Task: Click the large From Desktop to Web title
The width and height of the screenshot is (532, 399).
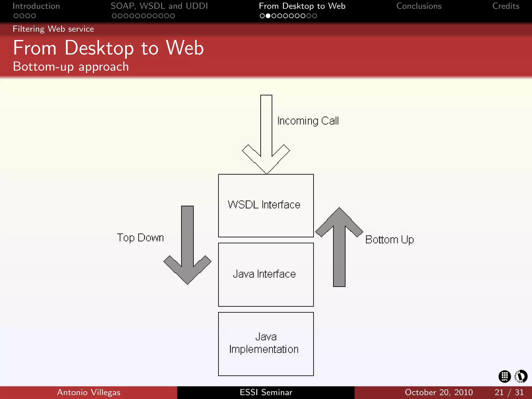Action: point(108,48)
